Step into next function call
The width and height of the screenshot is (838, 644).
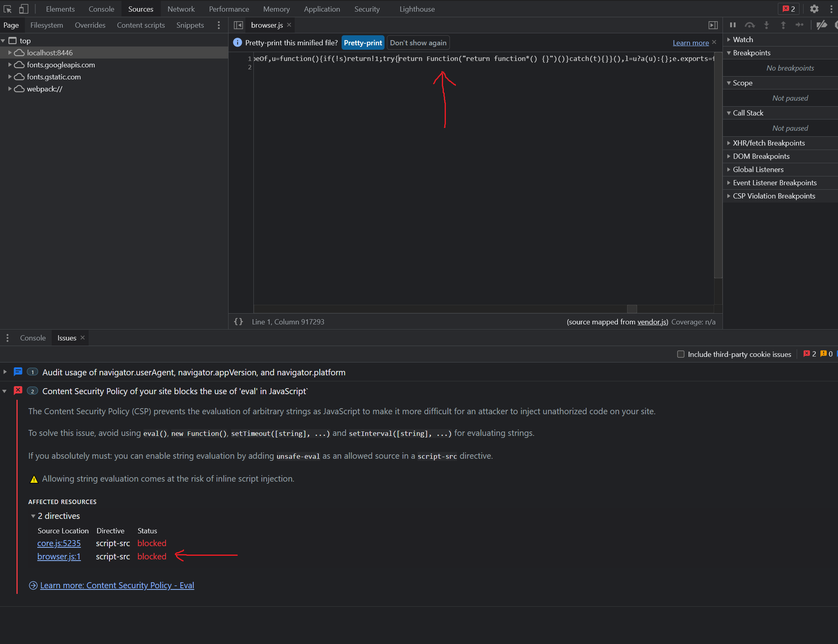[x=767, y=25]
